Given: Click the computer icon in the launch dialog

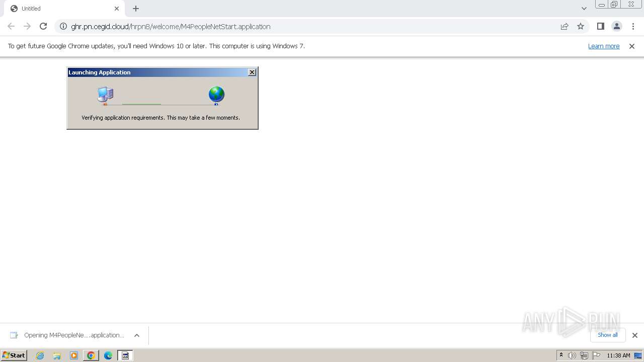Looking at the screenshot, I should 105,95.
